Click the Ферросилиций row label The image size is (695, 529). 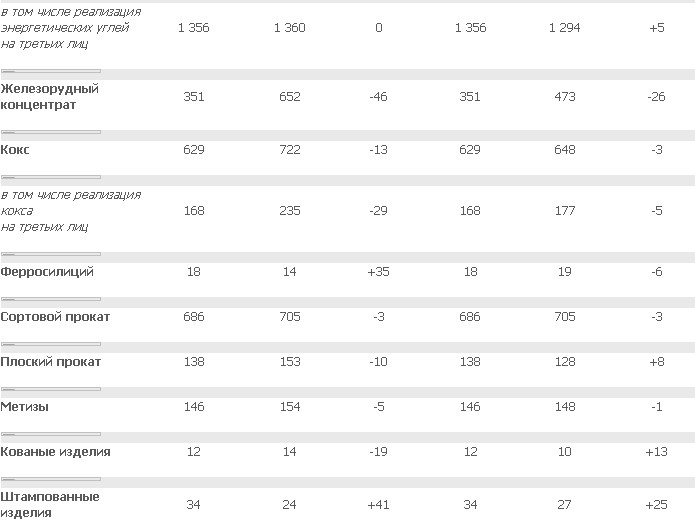[48, 272]
